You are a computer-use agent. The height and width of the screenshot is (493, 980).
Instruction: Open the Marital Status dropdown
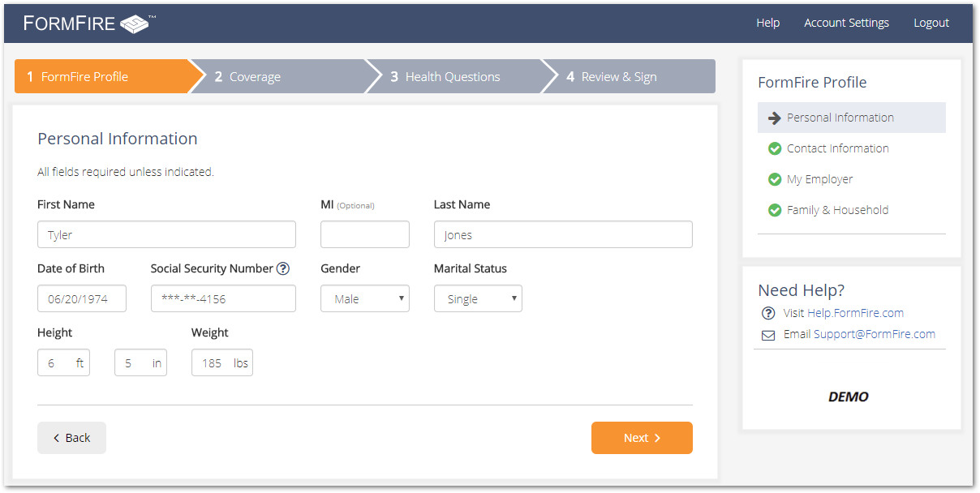coord(478,298)
